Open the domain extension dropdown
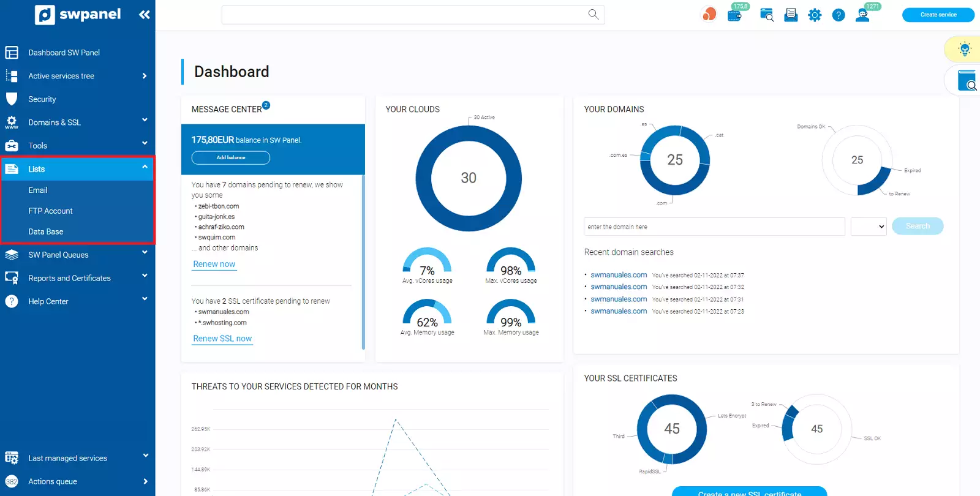This screenshot has width=980, height=496. 869,227
